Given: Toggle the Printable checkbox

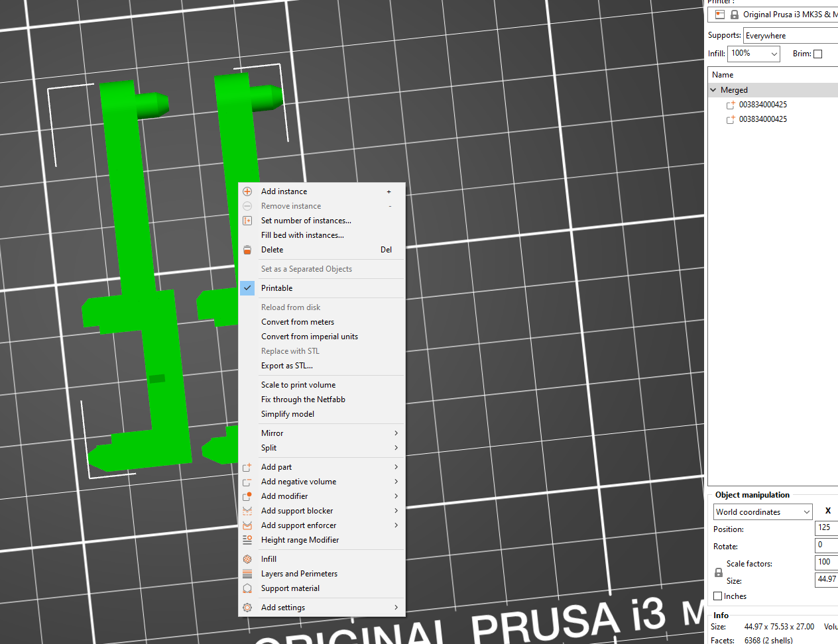Looking at the screenshot, I should [x=247, y=288].
